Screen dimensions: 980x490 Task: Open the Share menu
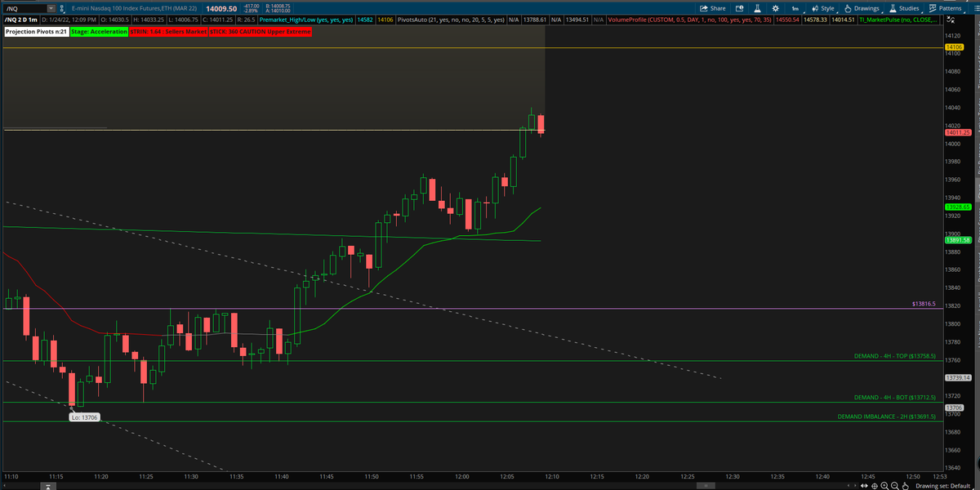714,8
